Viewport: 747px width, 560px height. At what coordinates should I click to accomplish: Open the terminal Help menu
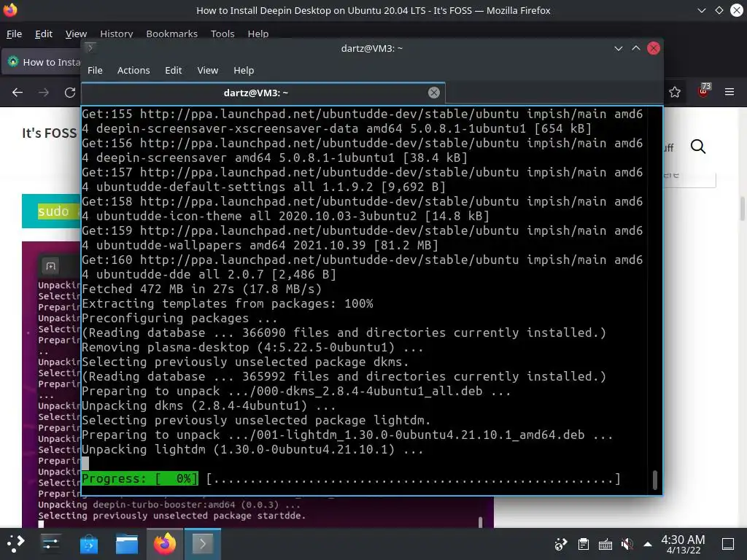(244, 71)
